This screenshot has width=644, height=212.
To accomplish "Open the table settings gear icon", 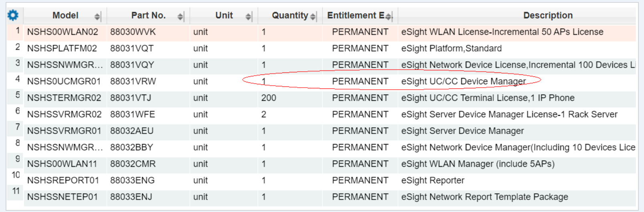I will coord(13,15).
